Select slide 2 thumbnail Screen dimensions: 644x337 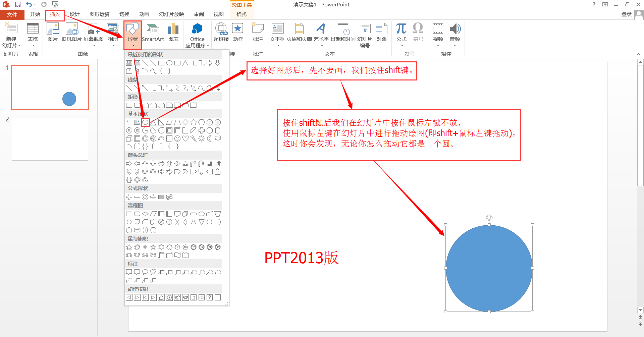(x=50, y=139)
